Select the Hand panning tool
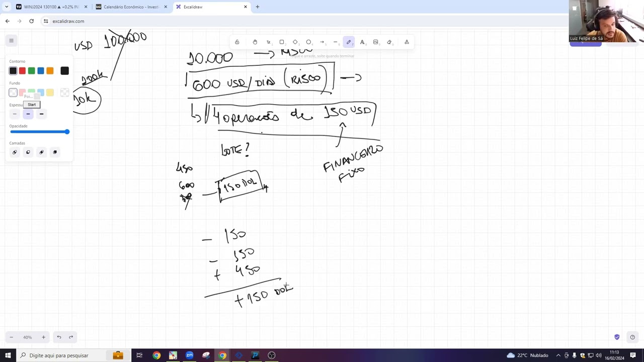 point(255,42)
